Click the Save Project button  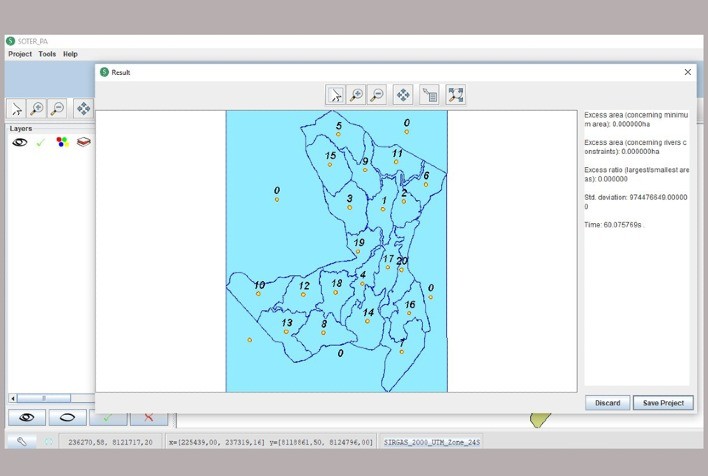coord(663,403)
